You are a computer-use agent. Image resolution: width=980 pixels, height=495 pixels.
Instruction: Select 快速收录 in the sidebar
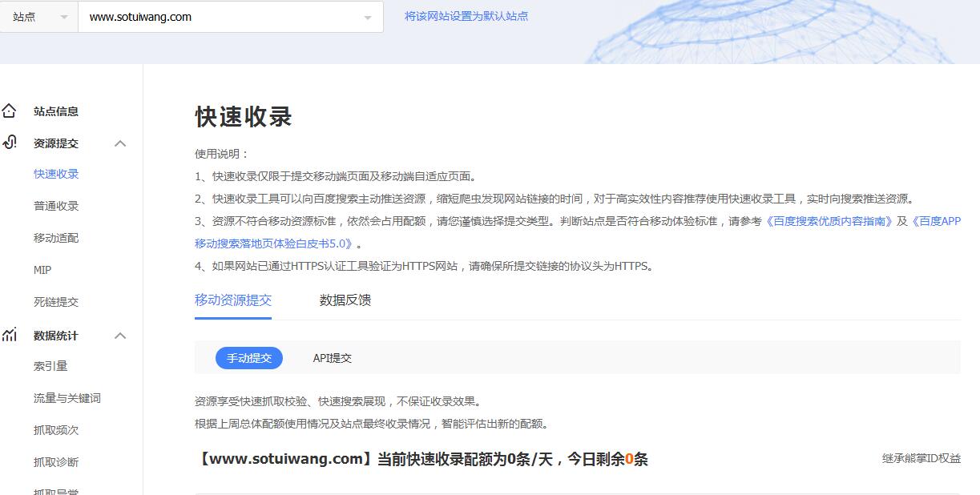point(56,174)
